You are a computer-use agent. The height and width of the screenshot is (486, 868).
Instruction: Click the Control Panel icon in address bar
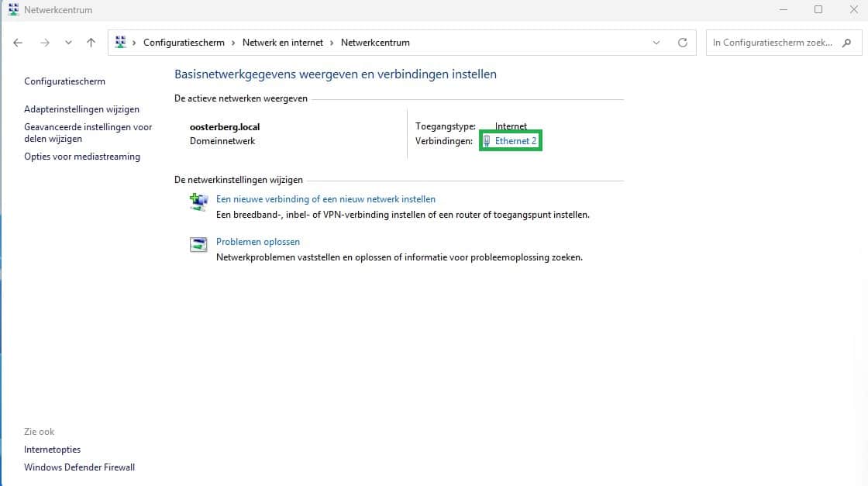click(121, 43)
